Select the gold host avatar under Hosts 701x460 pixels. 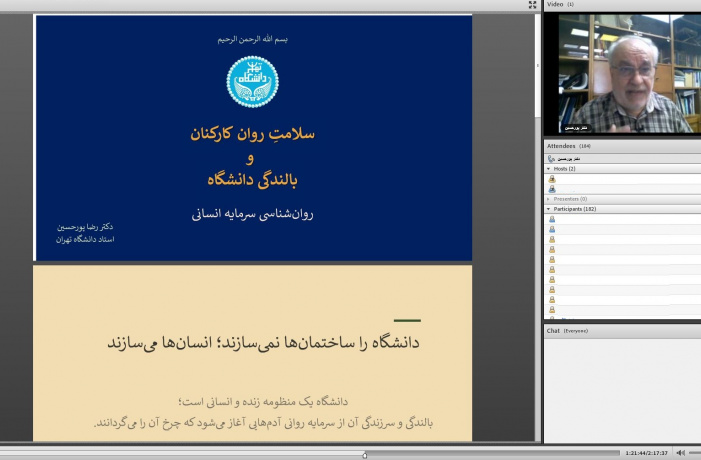coord(552,179)
